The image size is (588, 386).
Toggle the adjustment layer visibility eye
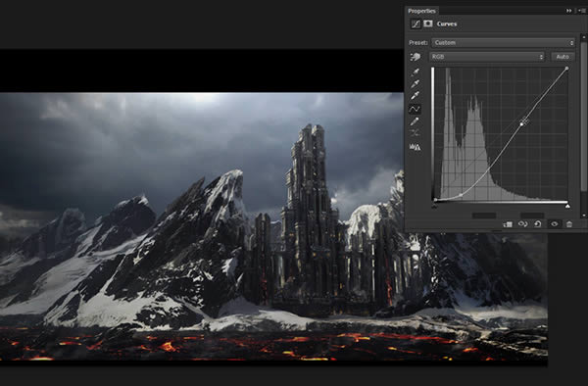tap(555, 224)
